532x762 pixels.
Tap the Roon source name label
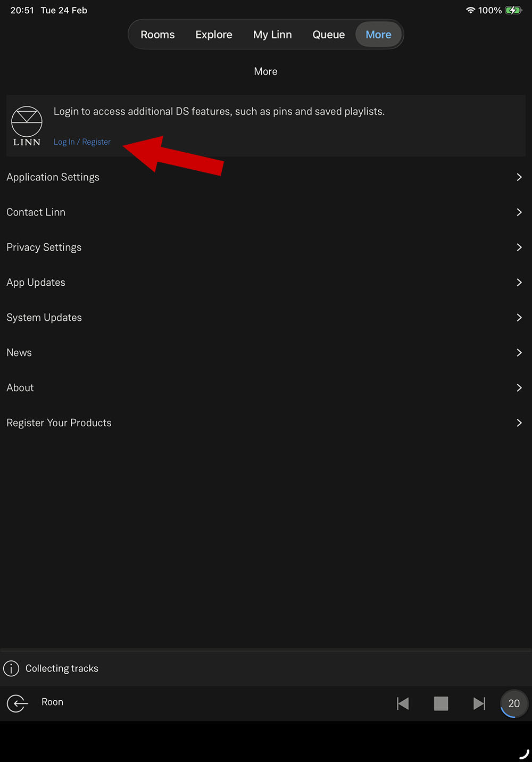(x=52, y=702)
